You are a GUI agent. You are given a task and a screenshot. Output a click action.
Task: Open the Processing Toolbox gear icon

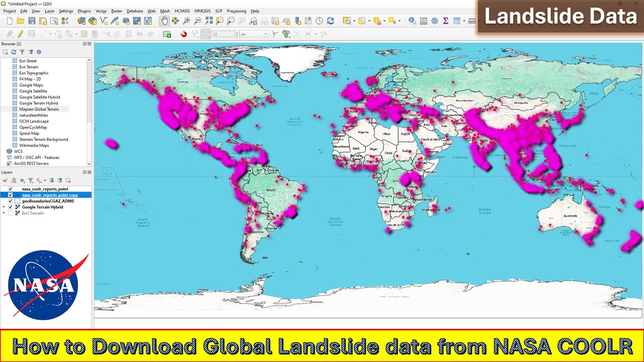(434, 21)
